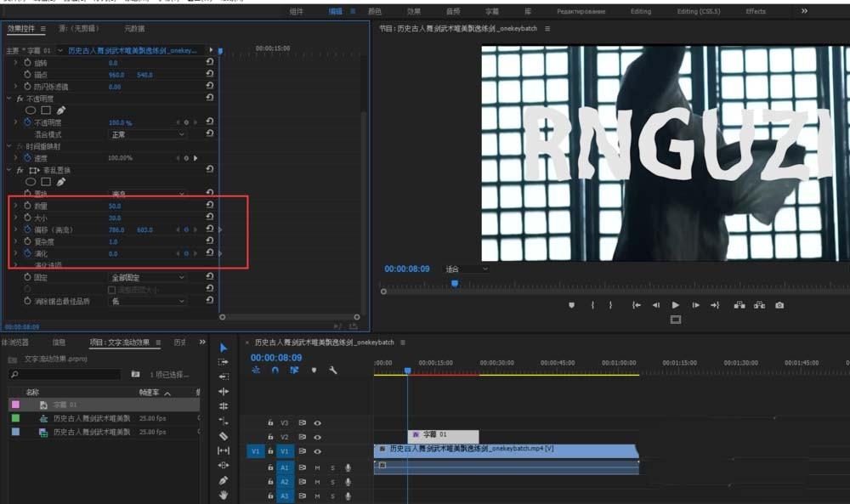Switch to the 效果控件 tab
Viewport: 850px width, 504px height.
pos(21,28)
